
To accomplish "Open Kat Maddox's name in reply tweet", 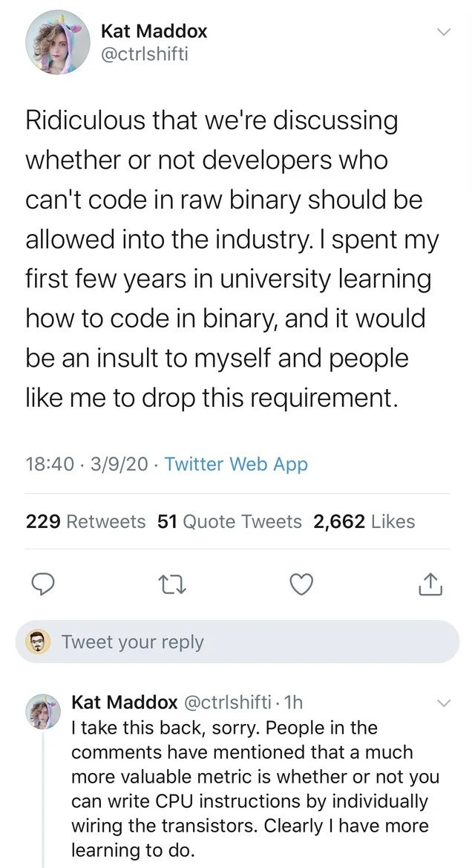I will tap(125, 702).
